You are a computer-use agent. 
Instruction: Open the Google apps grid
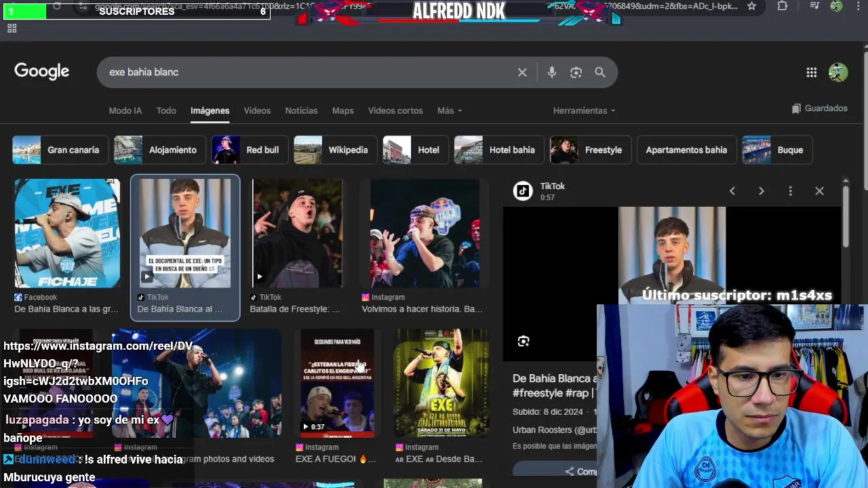click(812, 73)
